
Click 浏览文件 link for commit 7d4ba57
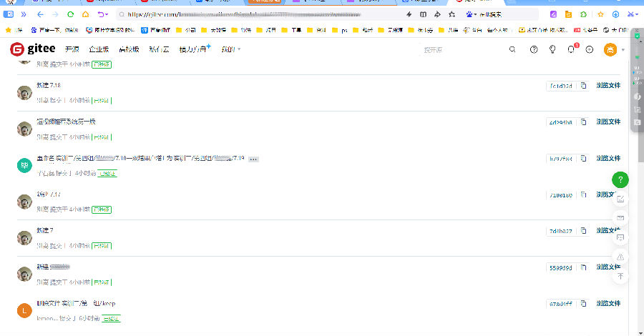tap(608, 231)
